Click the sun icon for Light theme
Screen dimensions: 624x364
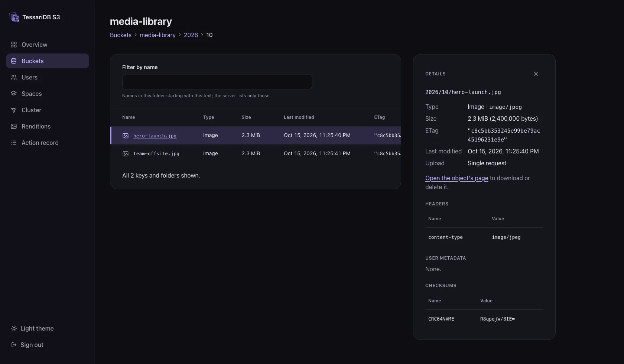click(x=14, y=328)
